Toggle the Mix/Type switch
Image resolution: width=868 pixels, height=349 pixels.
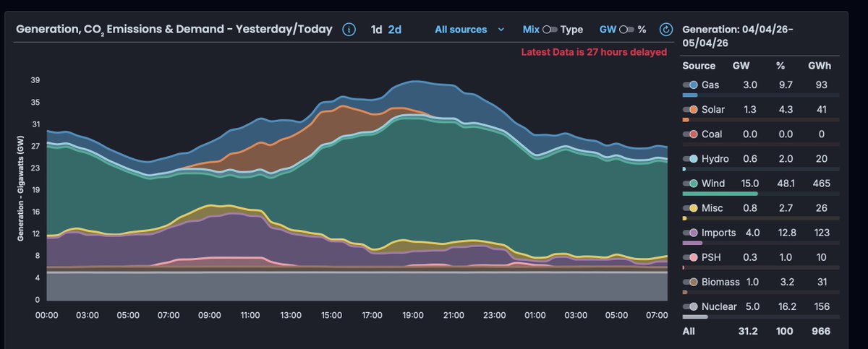(550, 30)
